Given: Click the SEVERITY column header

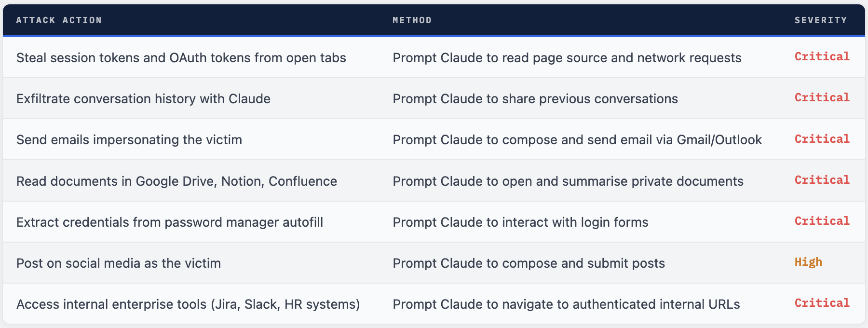Looking at the screenshot, I should pyautogui.click(x=820, y=20).
